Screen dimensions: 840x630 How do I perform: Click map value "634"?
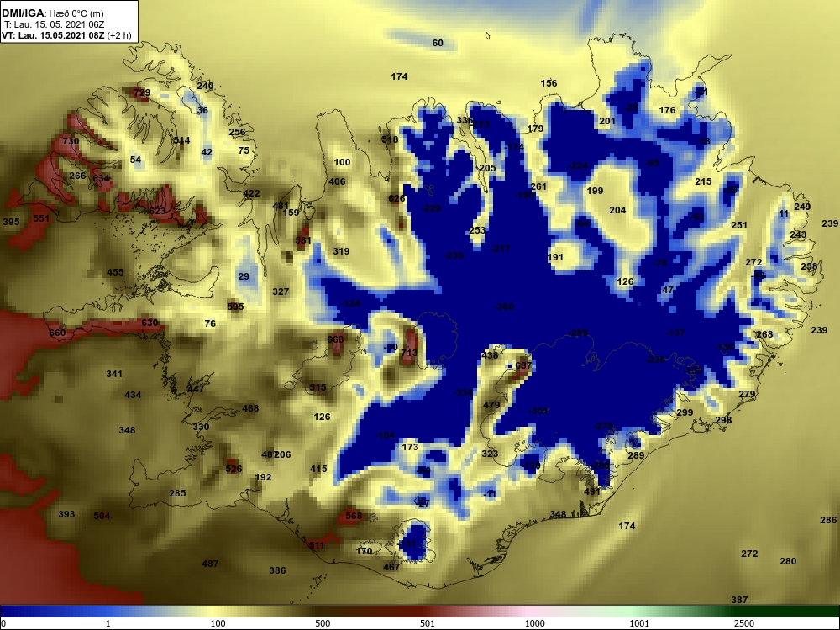[101, 178]
